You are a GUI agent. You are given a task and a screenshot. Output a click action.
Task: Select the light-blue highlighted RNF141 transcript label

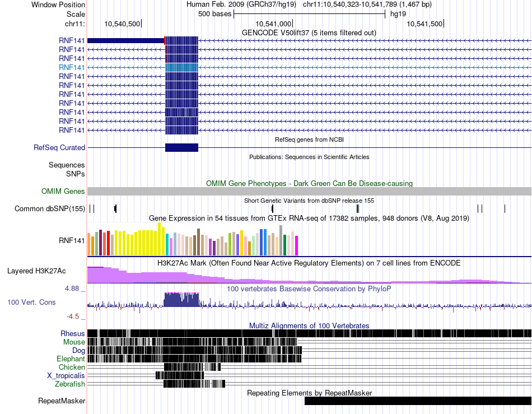pyautogui.click(x=72, y=68)
